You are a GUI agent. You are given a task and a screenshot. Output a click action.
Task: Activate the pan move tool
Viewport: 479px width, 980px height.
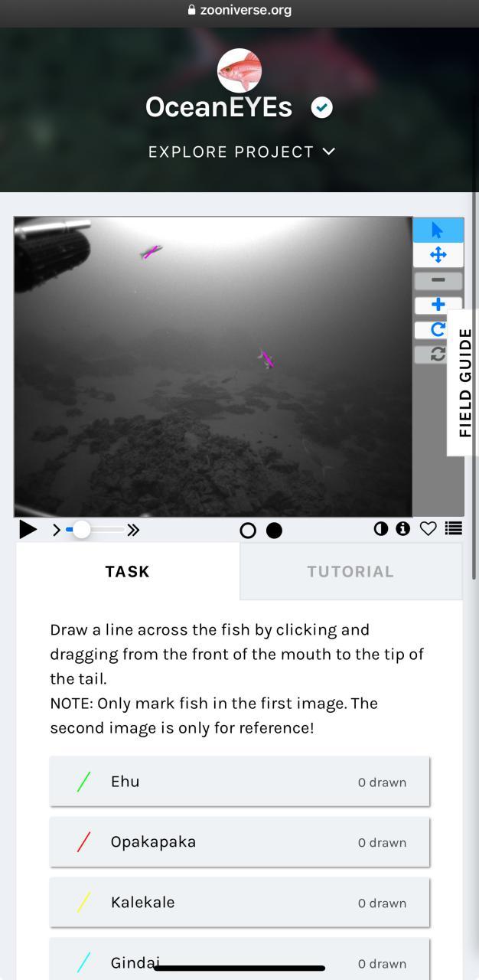(438, 255)
